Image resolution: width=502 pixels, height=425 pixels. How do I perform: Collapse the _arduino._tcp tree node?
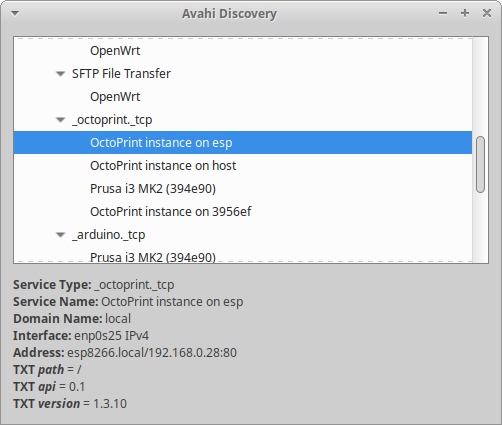tap(60, 235)
